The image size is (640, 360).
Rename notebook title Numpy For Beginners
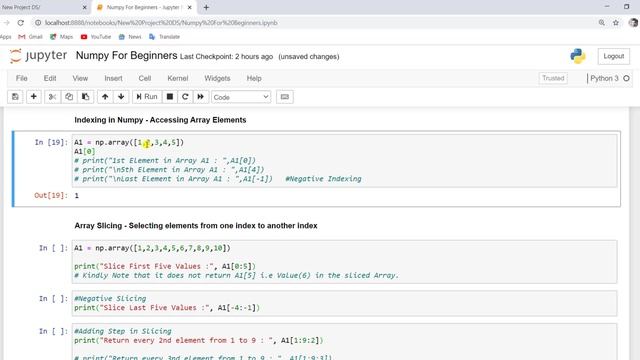click(127, 56)
